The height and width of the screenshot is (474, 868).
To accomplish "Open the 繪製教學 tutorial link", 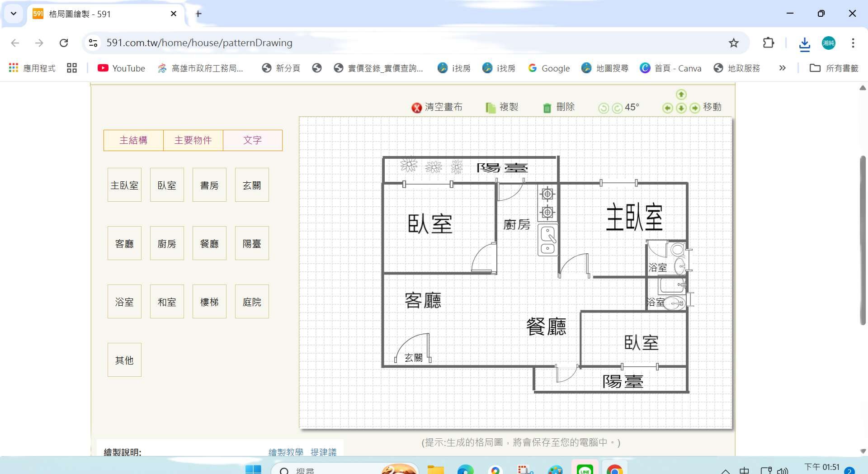I will 286,452.
